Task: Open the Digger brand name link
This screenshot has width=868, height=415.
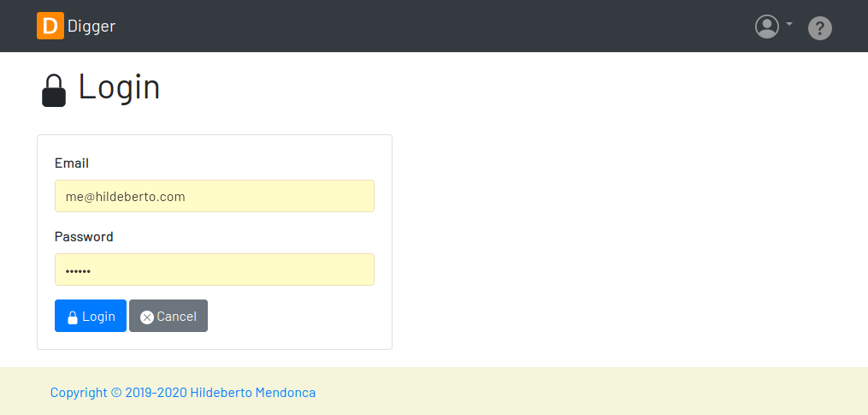Action: 92,26
